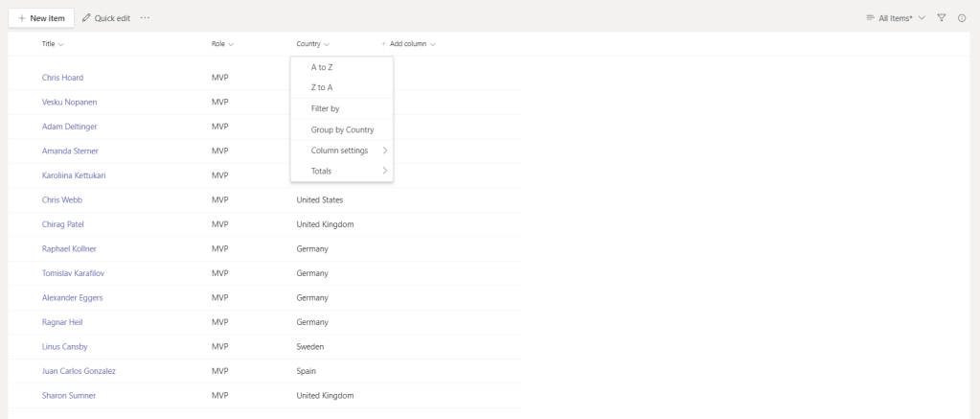Click the New item button

(41, 18)
